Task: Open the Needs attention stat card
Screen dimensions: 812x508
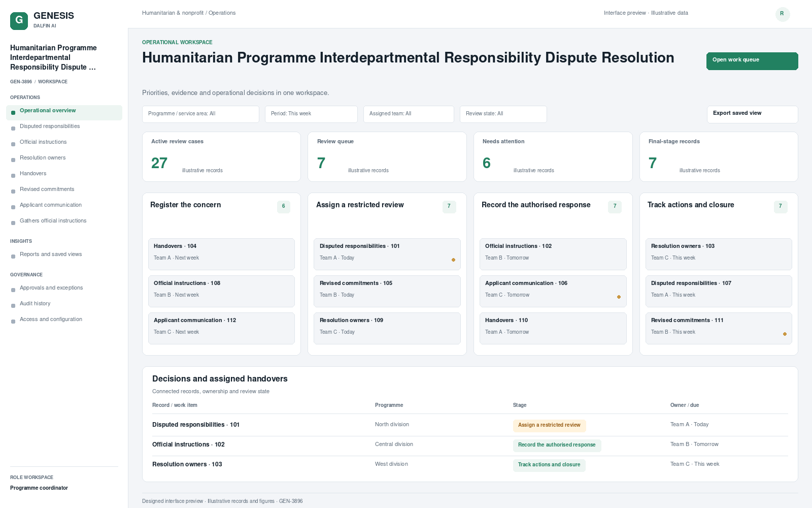Action: point(553,156)
